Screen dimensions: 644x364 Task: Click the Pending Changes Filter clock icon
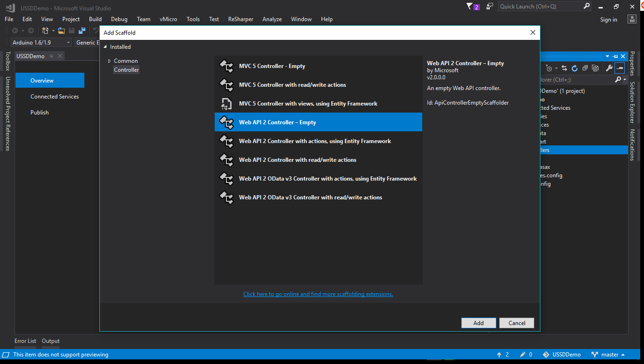pyautogui.click(x=549, y=68)
